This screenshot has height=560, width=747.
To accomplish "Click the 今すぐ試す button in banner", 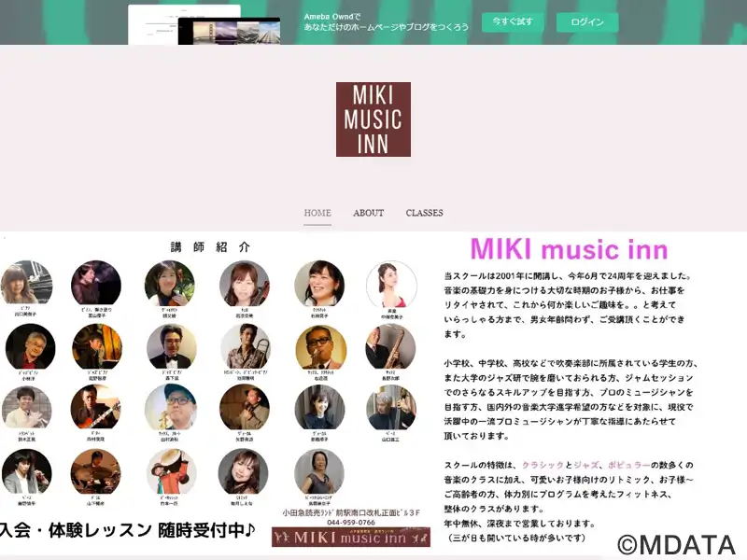I will (512, 21).
